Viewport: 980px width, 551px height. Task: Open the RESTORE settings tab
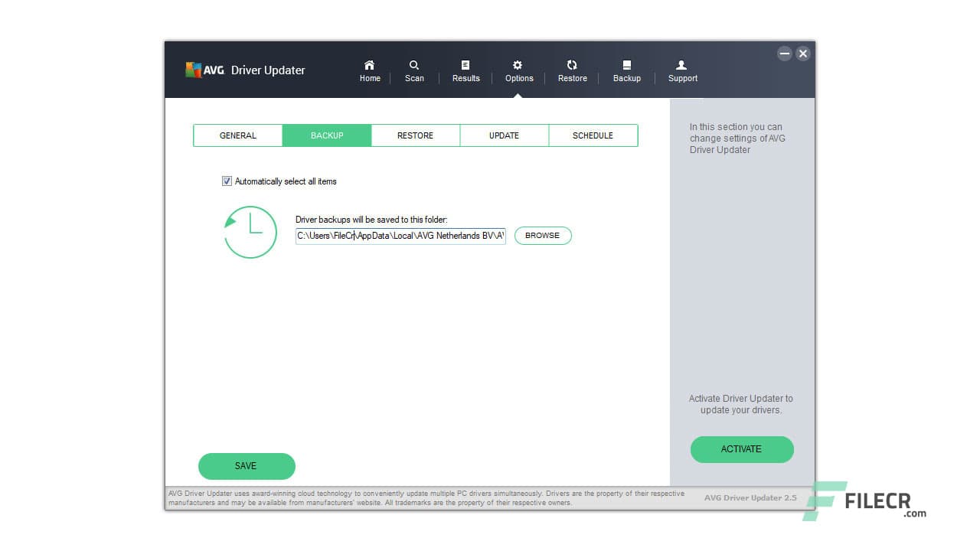click(x=415, y=135)
